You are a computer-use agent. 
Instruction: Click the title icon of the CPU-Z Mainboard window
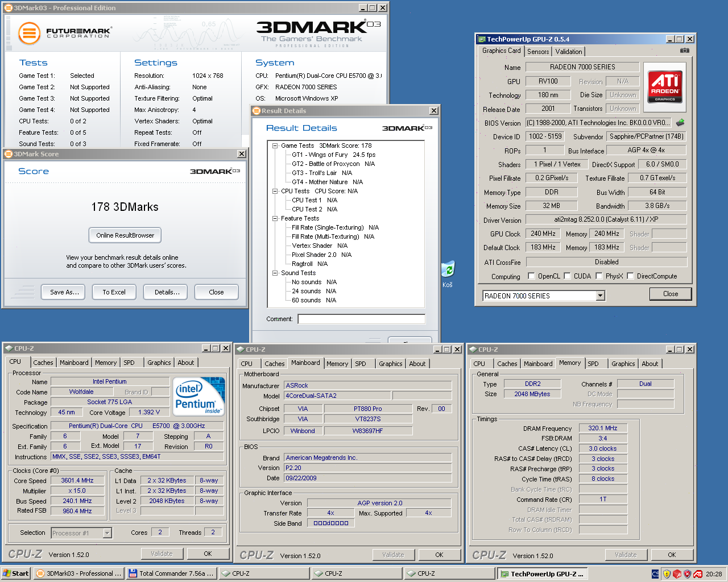pyautogui.click(x=241, y=350)
